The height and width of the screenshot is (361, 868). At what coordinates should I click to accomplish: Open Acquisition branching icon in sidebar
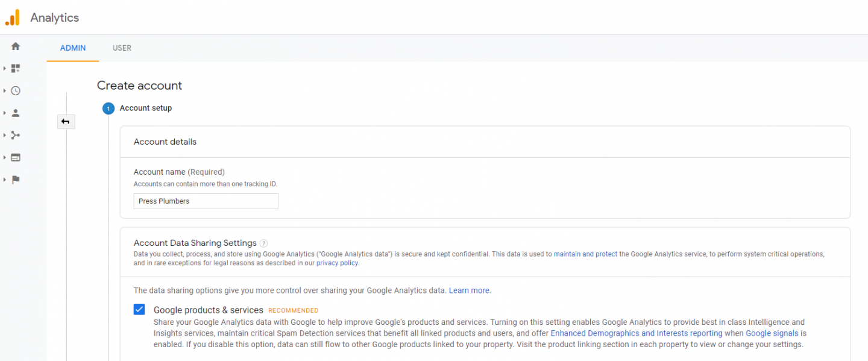[16, 135]
